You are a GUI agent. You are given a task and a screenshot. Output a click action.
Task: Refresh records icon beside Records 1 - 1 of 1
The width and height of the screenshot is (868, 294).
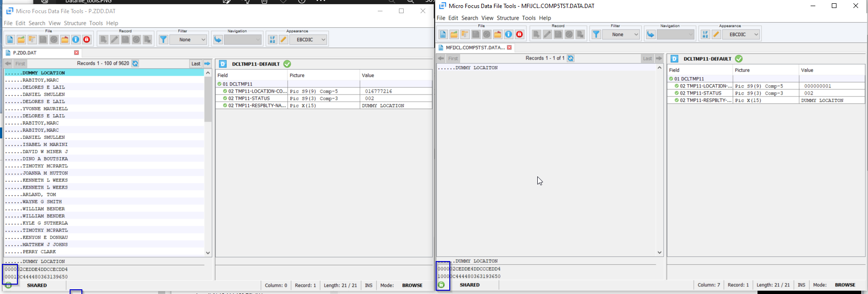pyautogui.click(x=571, y=58)
